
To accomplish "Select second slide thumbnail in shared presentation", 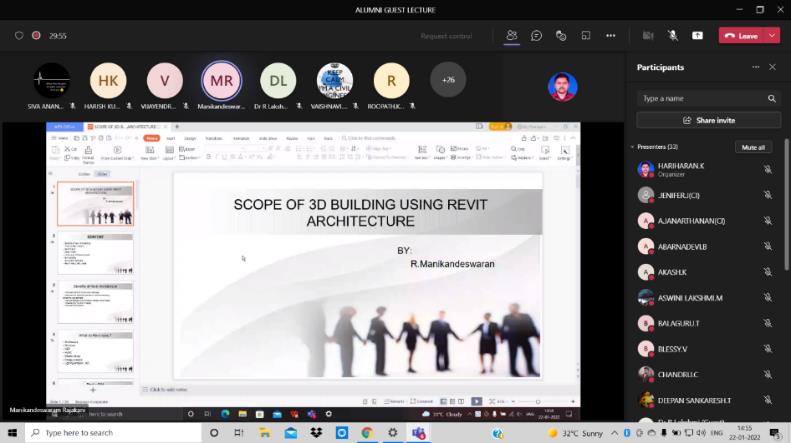I will tap(95, 253).
